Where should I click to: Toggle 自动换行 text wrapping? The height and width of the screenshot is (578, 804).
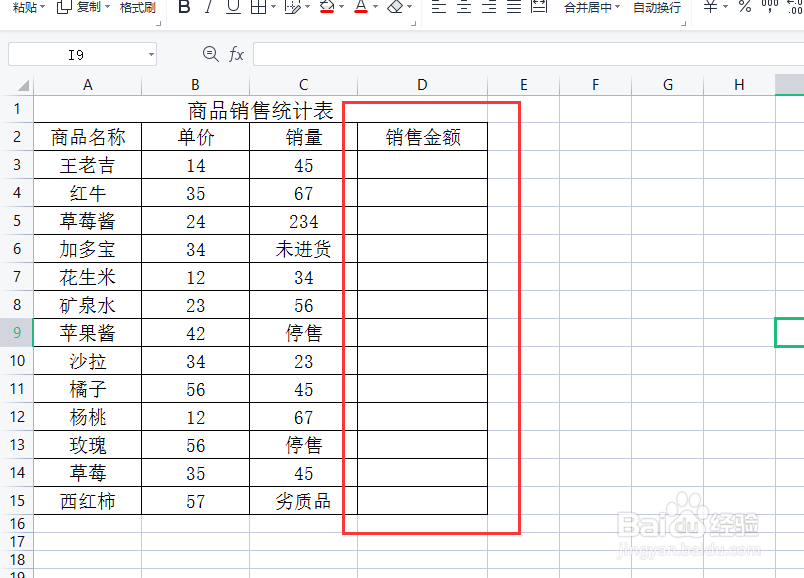656,8
